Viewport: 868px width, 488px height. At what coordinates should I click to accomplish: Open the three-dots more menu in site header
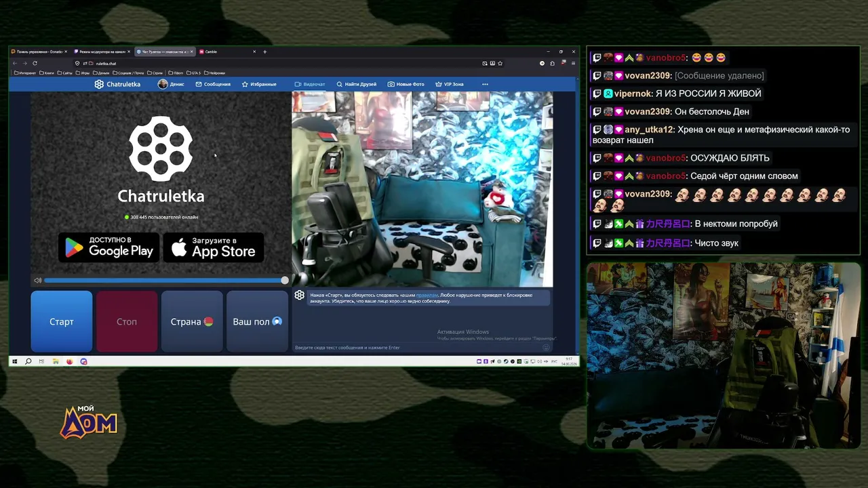(485, 84)
